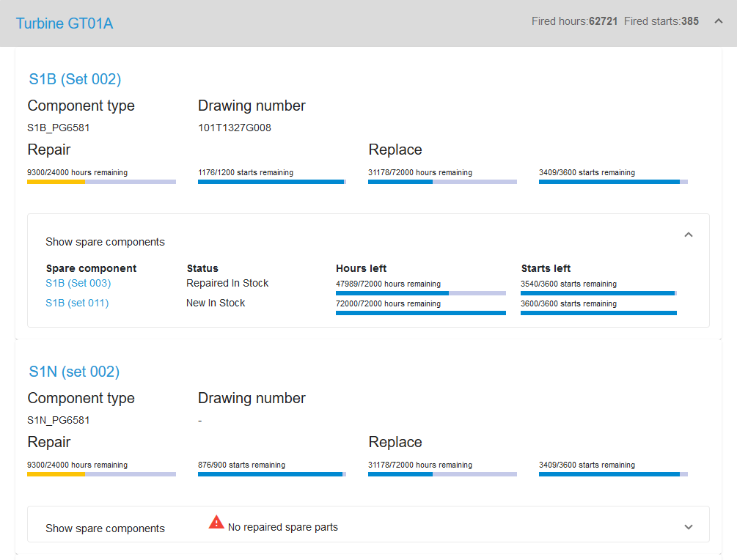The image size is (737, 560).
Task: Click the S1N 876/900 starts remaining bar
Action: [x=271, y=474]
